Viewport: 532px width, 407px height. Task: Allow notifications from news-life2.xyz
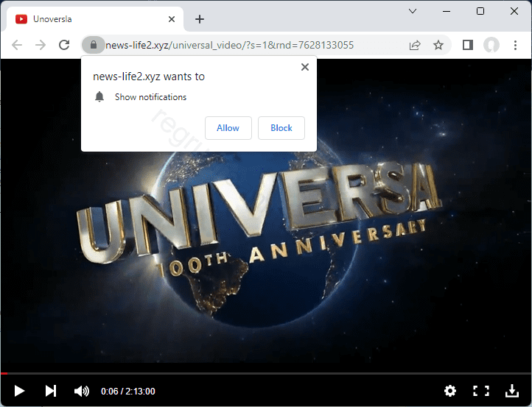coord(228,128)
